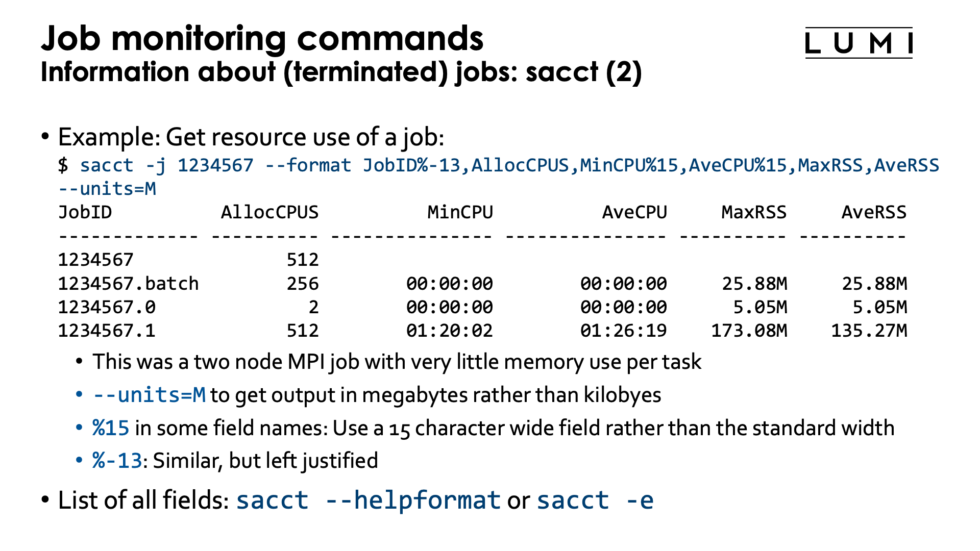This screenshot has height=551, width=980.
Task: Click the 'Information about (terminated) jobs' subtitle
Action: tap(341, 72)
